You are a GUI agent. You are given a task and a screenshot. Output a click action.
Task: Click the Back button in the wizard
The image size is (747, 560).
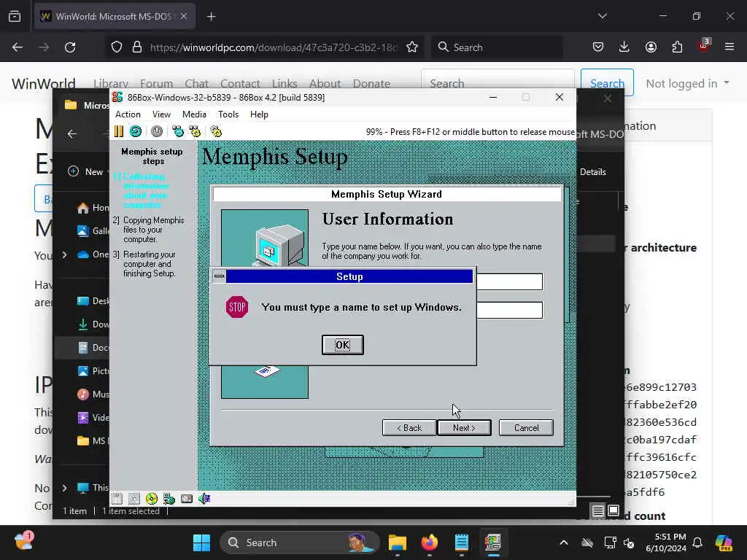pyautogui.click(x=409, y=427)
